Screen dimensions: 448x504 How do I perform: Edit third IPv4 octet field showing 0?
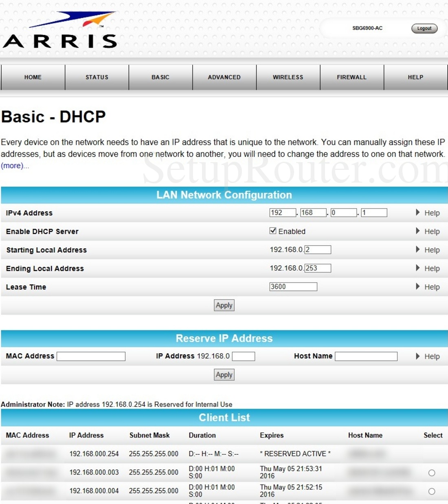(343, 213)
